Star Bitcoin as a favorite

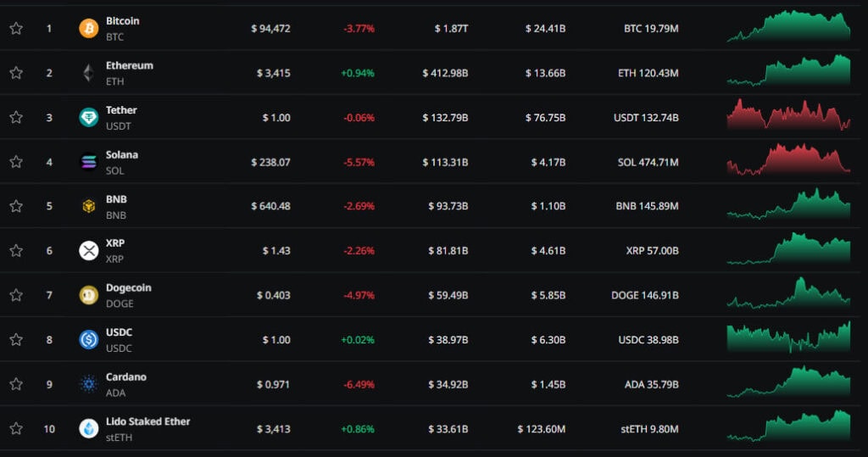[16, 29]
